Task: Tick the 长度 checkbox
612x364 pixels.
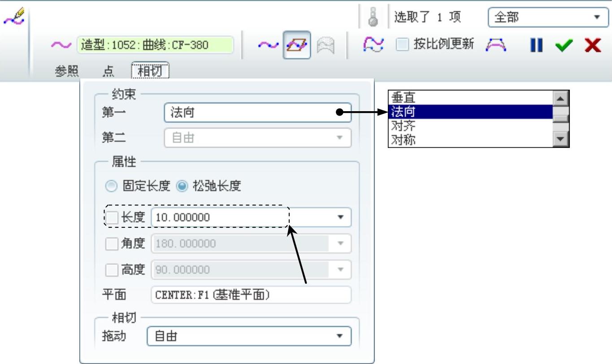Action: click(112, 218)
